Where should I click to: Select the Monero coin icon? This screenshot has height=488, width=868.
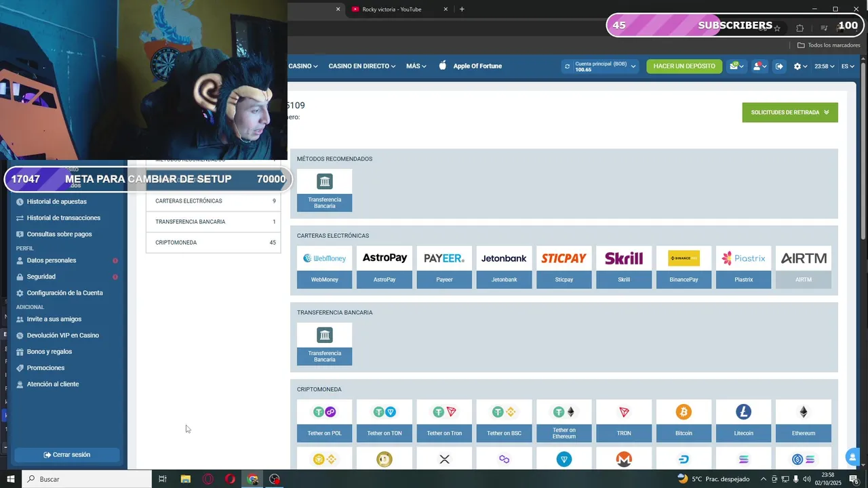624,460
